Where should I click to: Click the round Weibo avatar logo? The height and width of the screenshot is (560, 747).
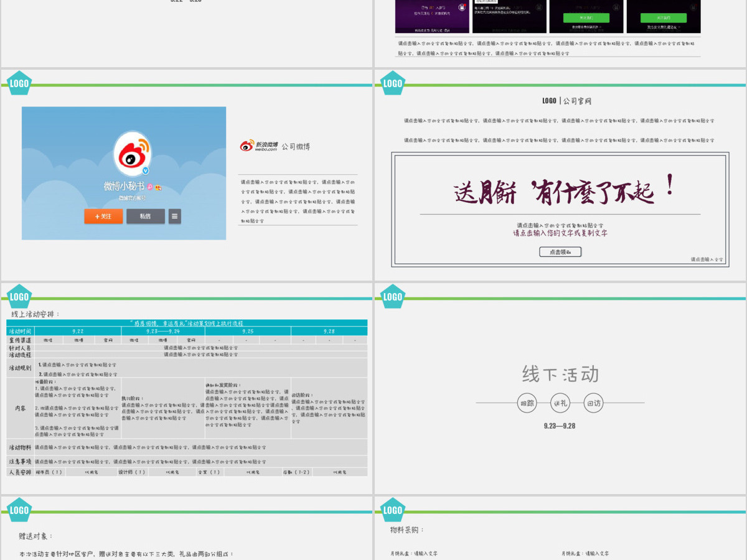coord(133,154)
